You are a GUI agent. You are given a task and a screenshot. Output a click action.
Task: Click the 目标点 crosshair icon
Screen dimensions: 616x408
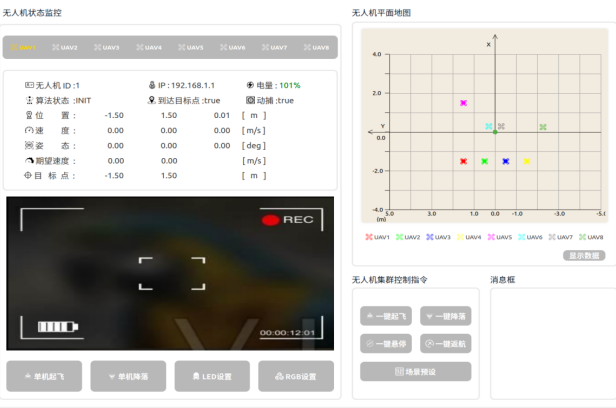coord(28,175)
